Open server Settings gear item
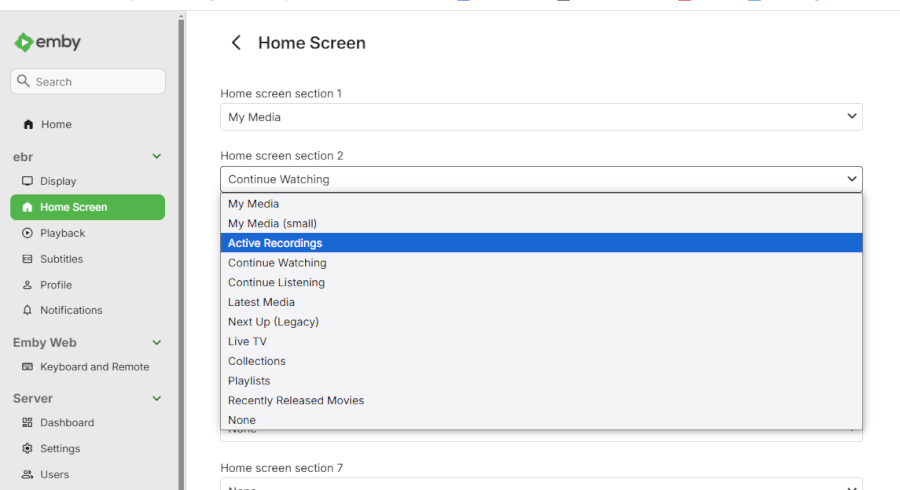 pyautogui.click(x=60, y=449)
